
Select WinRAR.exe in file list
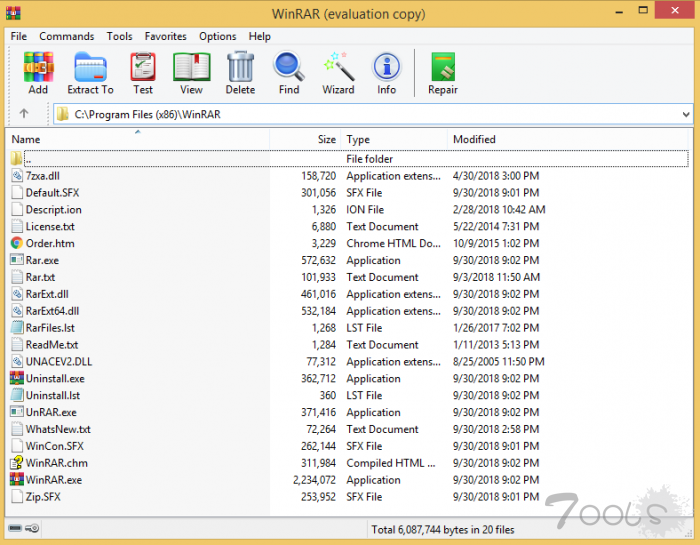pyautogui.click(x=53, y=480)
